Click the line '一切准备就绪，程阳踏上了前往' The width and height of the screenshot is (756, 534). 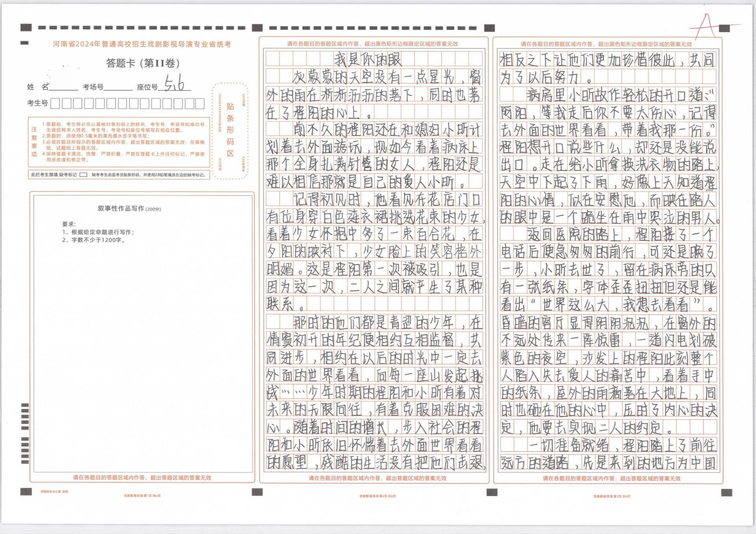coord(621,445)
